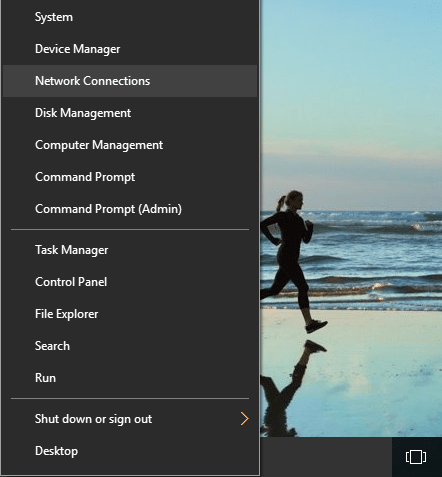Launch Command Prompt (Admin)
The width and height of the screenshot is (442, 477).
[x=130, y=209]
